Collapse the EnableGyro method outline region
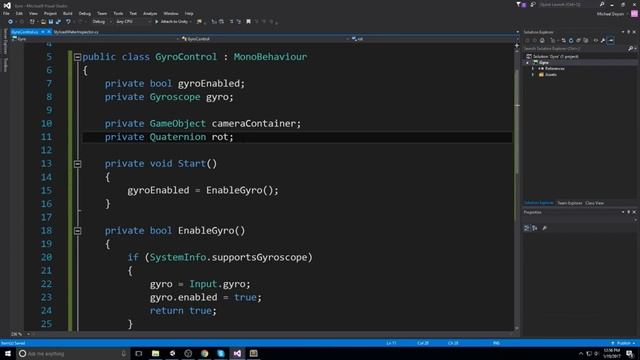Screen dimensions: 640x360 78,231
